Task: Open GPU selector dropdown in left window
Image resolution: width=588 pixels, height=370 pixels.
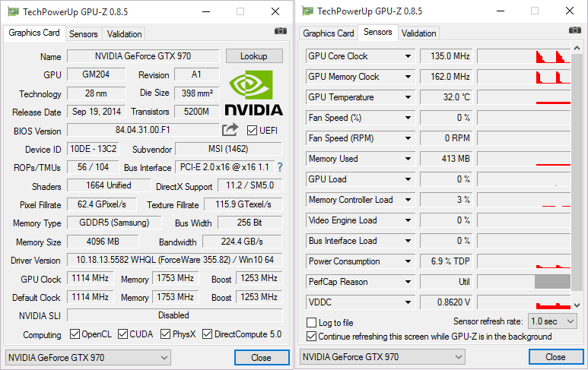Action: pyautogui.click(x=88, y=358)
